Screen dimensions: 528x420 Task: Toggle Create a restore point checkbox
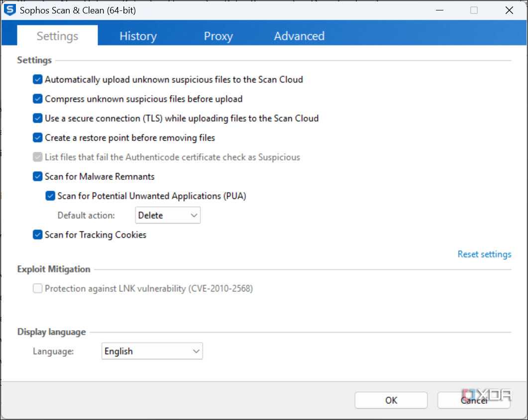(x=38, y=138)
